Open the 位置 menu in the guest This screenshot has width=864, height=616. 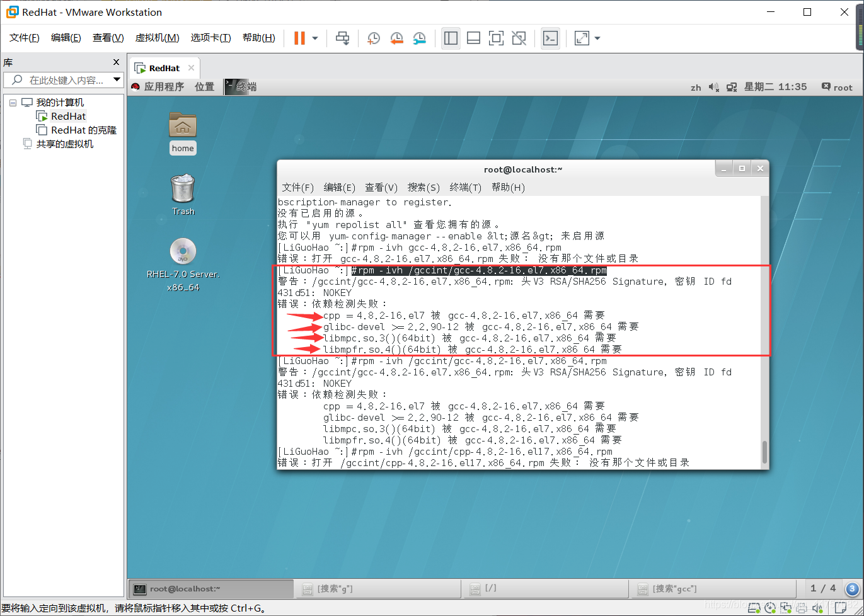(x=204, y=87)
